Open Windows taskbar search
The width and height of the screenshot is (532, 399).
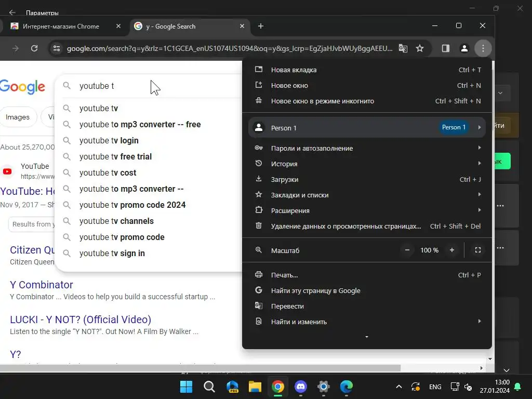point(209,387)
